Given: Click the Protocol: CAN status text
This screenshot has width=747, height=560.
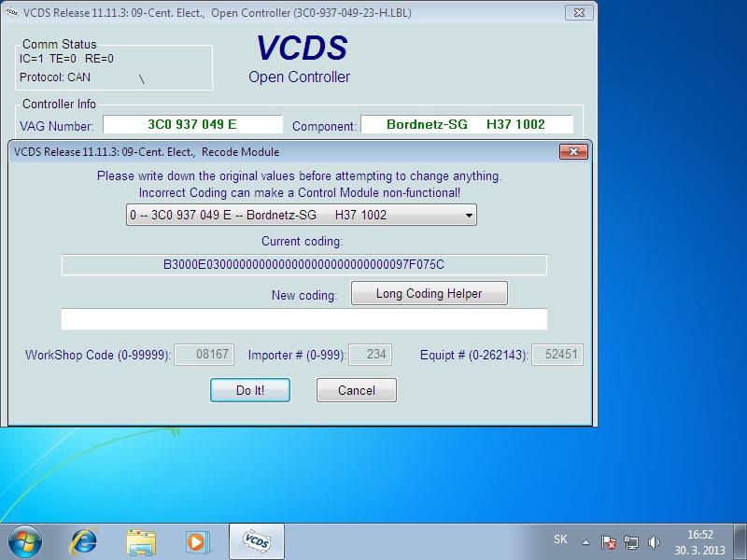Looking at the screenshot, I should [55, 77].
